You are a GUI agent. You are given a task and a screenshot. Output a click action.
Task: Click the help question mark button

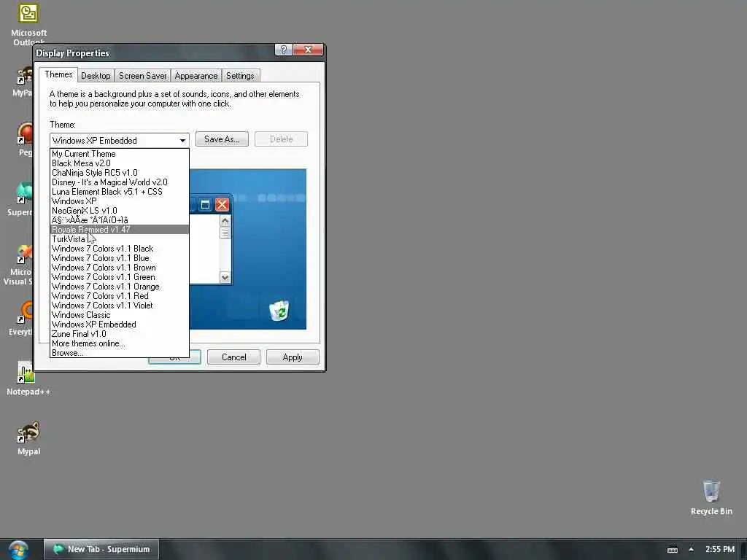click(284, 50)
